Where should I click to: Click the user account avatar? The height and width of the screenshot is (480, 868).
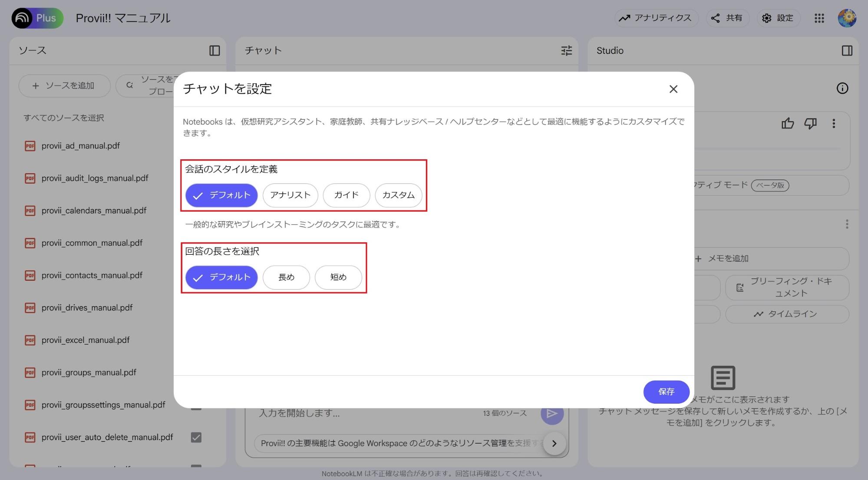[x=847, y=18]
